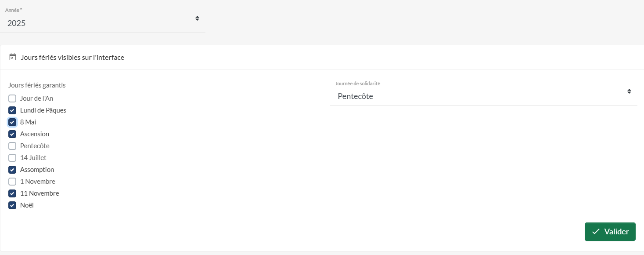Click the Jours fériés visibles sur l'interface heading
Screen dimensions: 644x255
pyautogui.click(x=72, y=57)
